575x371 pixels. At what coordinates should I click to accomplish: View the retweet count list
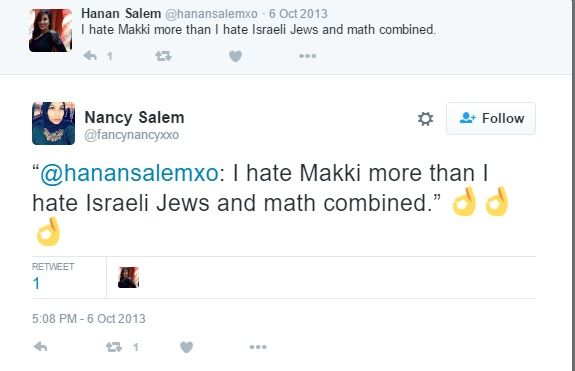(53, 277)
